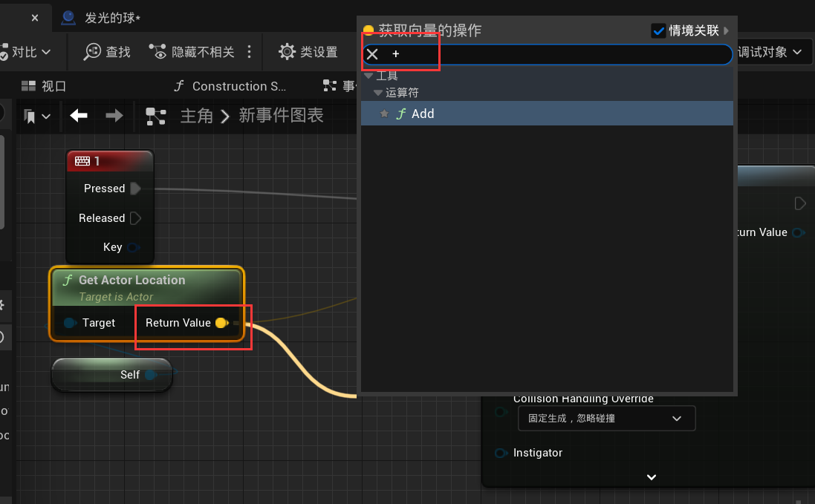The width and height of the screenshot is (815, 504).
Task: Toggle the 情境关联 context sensitive checkbox
Action: pos(658,30)
